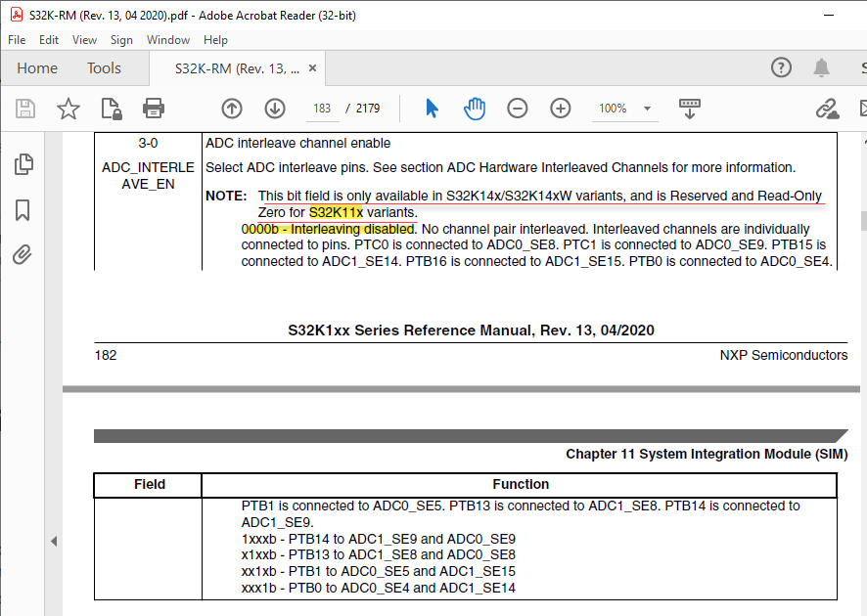Click the 'x1xxb - PTB13 to ADC1_SE8' line
The height and width of the screenshot is (616, 867).
378,554
